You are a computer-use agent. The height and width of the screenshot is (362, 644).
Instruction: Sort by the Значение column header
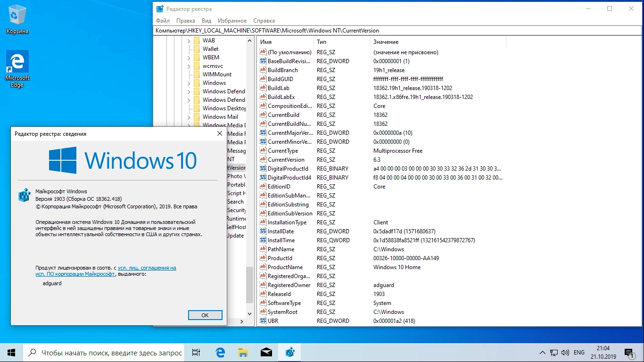tap(438, 42)
